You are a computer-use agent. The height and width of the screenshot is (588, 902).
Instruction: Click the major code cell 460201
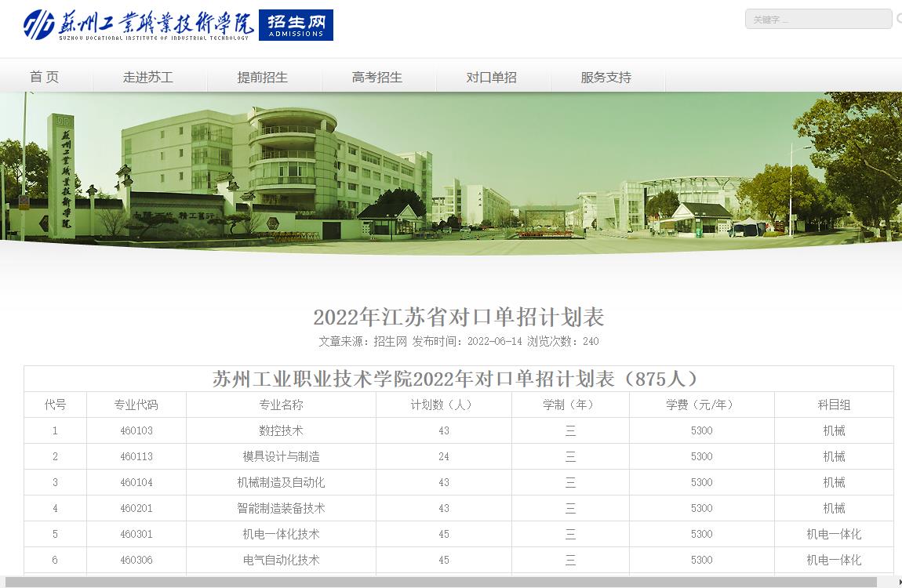tap(136, 508)
